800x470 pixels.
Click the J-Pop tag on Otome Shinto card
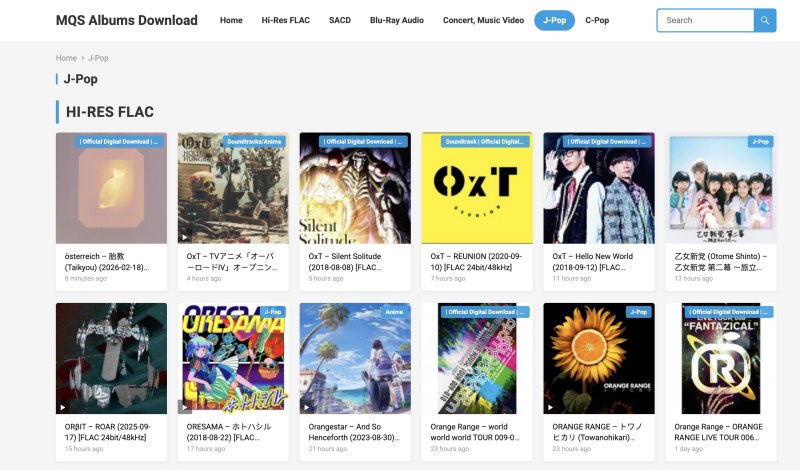tap(760, 142)
